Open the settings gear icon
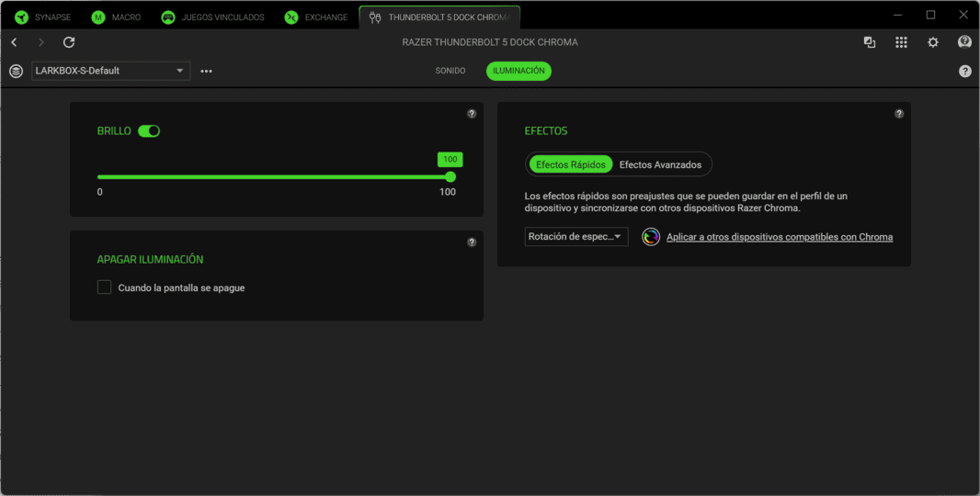980x496 pixels. point(933,42)
